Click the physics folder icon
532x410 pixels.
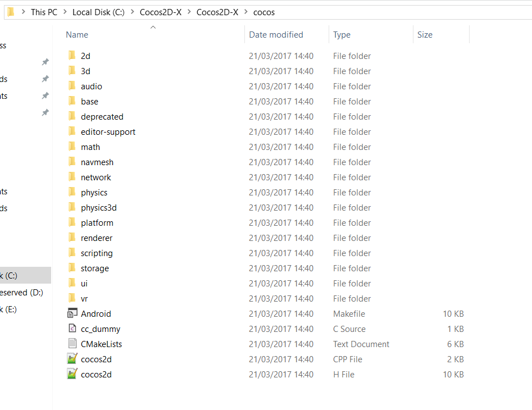[x=71, y=192]
